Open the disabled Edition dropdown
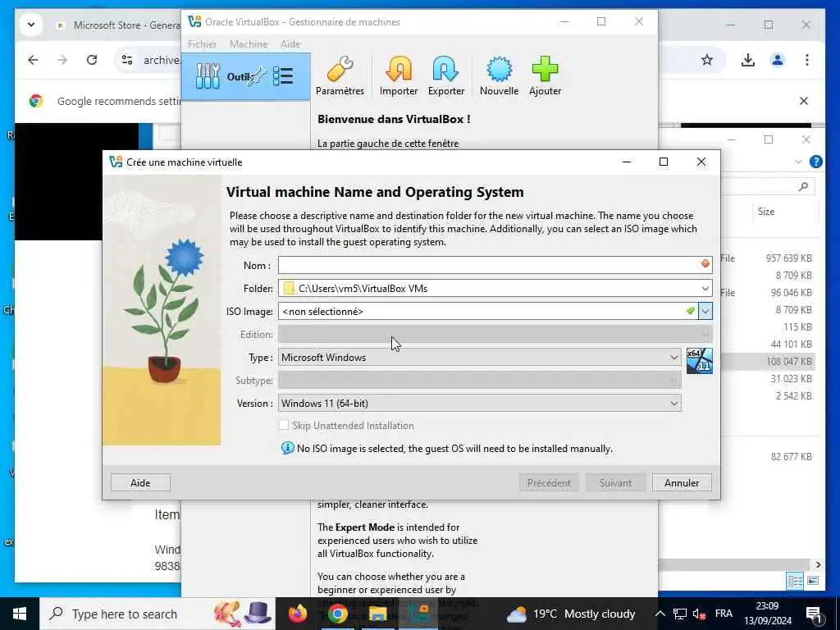 coord(495,335)
